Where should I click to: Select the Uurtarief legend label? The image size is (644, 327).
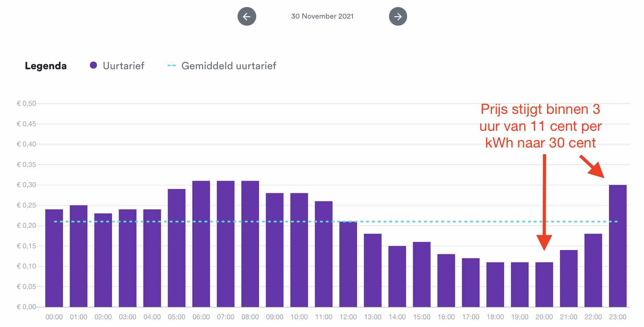pos(123,65)
